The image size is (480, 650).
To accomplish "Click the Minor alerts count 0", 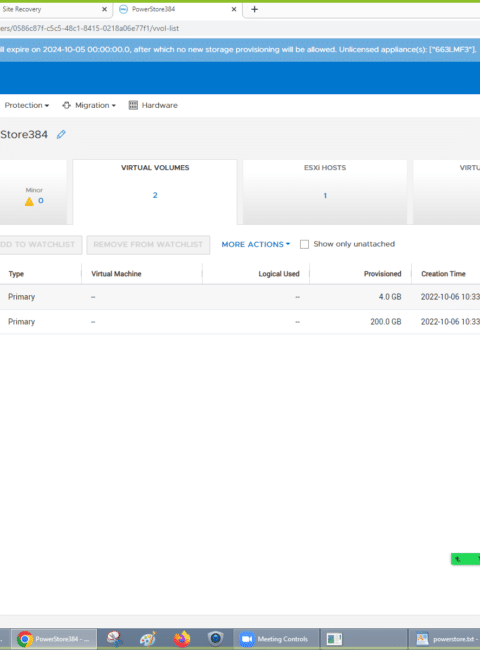I will click(41, 201).
